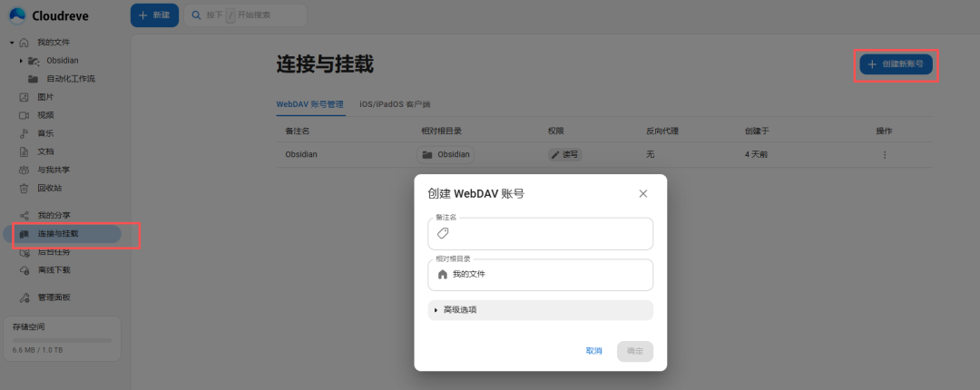Image resolution: width=980 pixels, height=390 pixels.
Task: Open the three-dot actions menu for Obsidian
Action: 885,154
